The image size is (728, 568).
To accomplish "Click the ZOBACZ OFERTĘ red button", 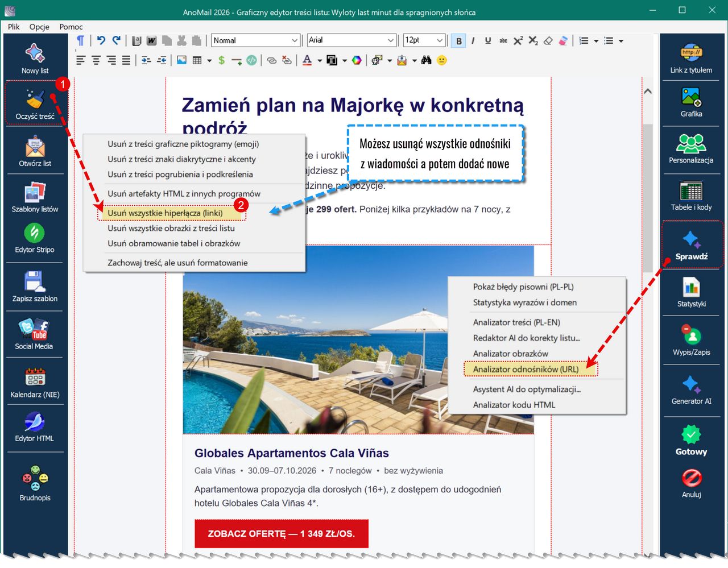I will [282, 533].
